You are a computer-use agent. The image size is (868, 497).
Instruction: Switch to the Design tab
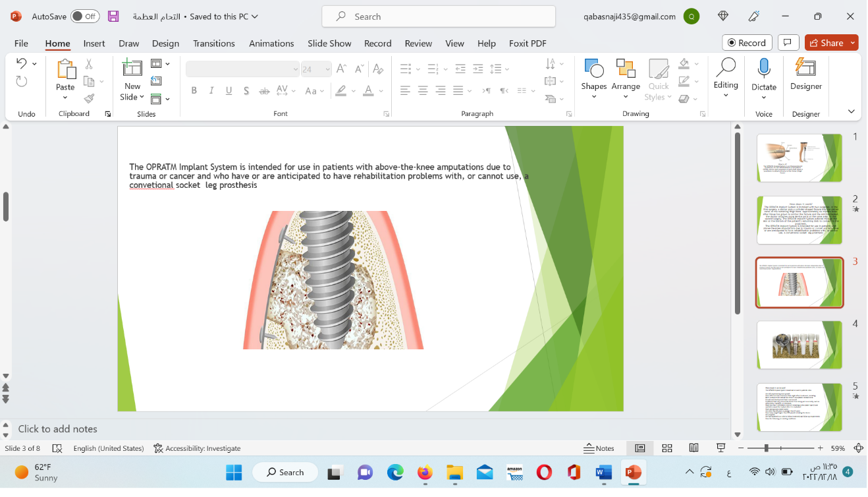[x=165, y=44]
